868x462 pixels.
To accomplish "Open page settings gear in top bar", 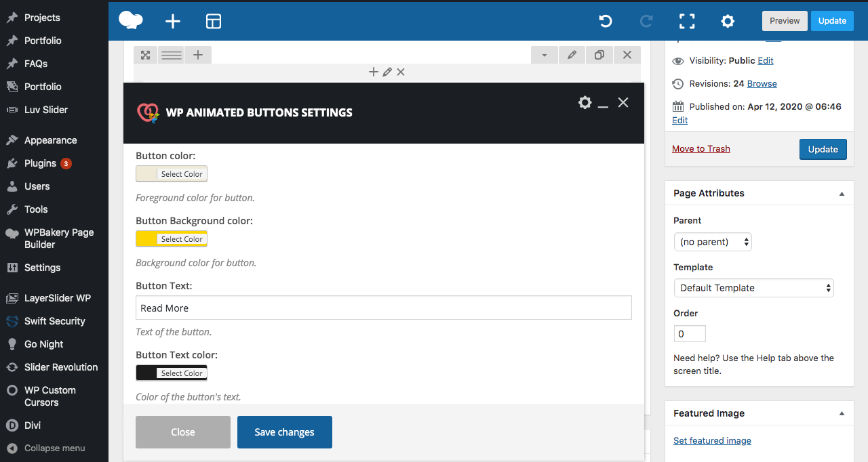I will (x=728, y=21).
